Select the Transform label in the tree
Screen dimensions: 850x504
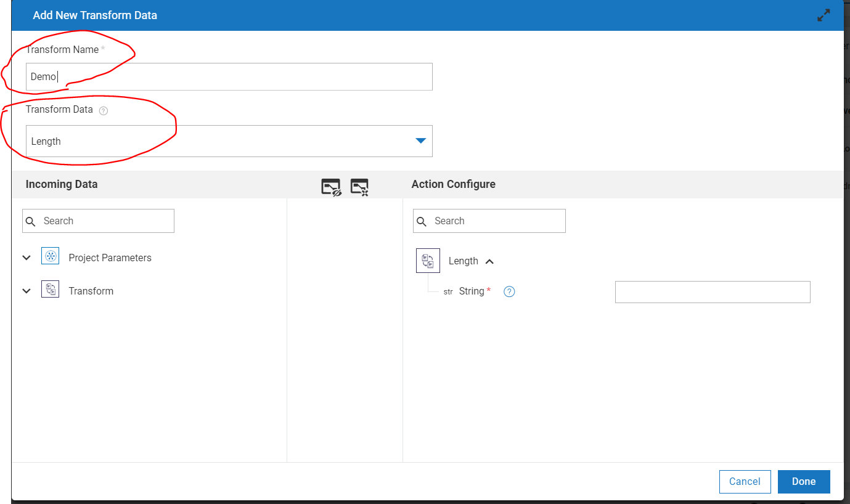coord(91,291)
